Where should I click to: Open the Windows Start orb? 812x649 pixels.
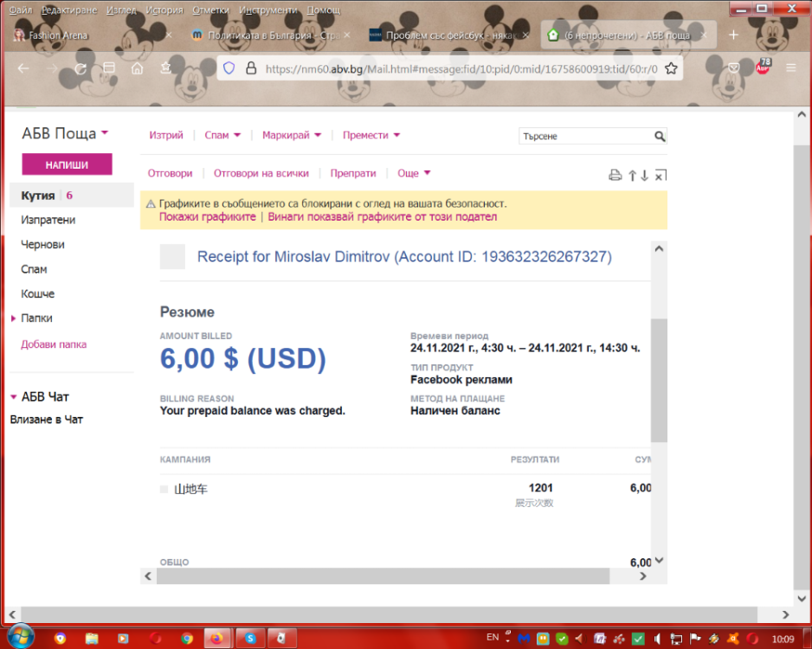point(21,637)
